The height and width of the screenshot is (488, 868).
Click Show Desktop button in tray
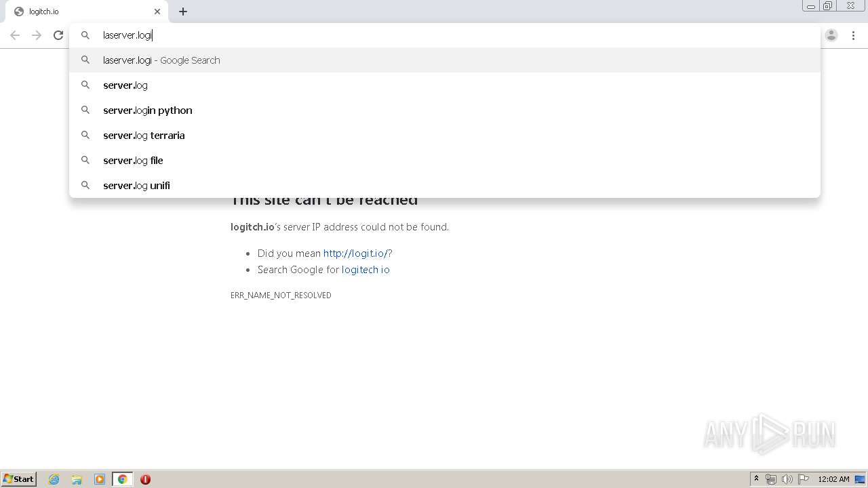[861, 479]
